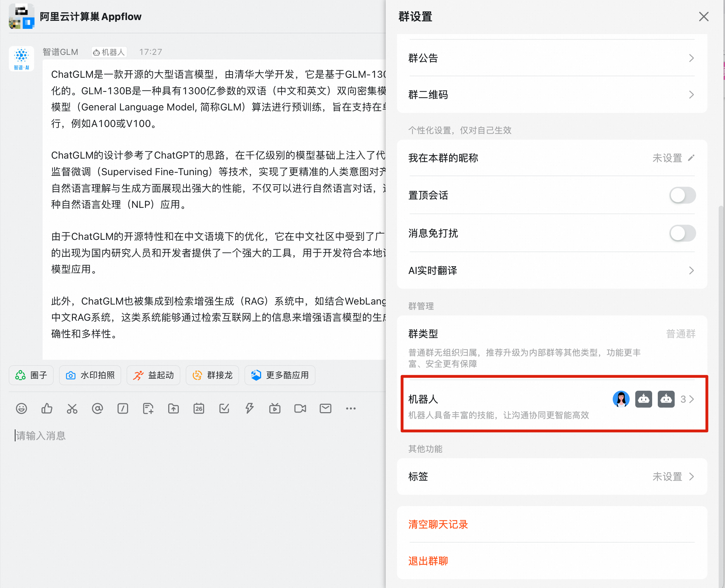This screenshot has height=588, width=725.
Task: Enable the 消息免打扰 switch
Action: (682, 233)
